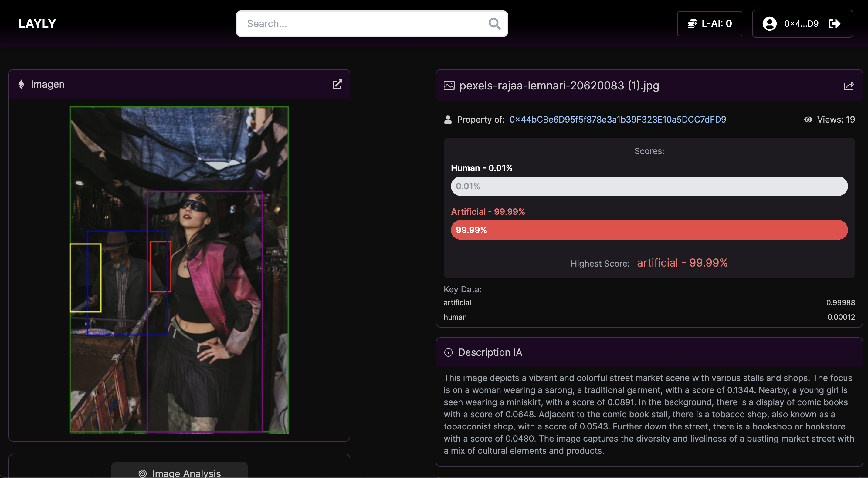Image resolution: width=868 pixels, height=478 pixels.
Task: Click the picture icon before filename
Action: pos(449,86)
